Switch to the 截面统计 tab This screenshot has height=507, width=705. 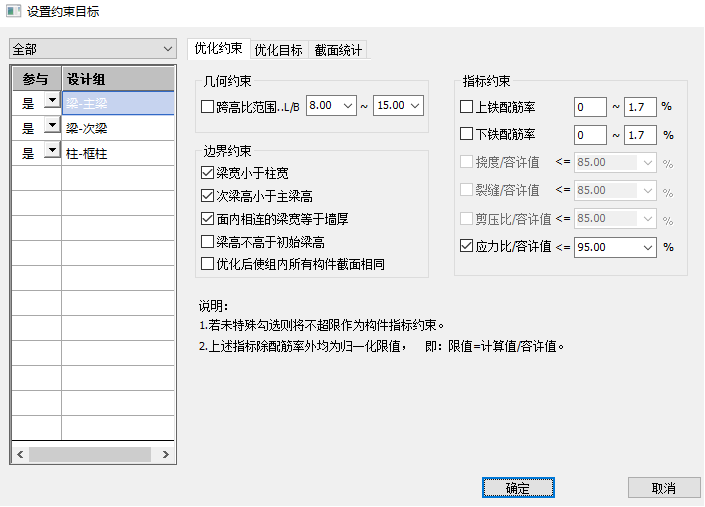point(338,49)
